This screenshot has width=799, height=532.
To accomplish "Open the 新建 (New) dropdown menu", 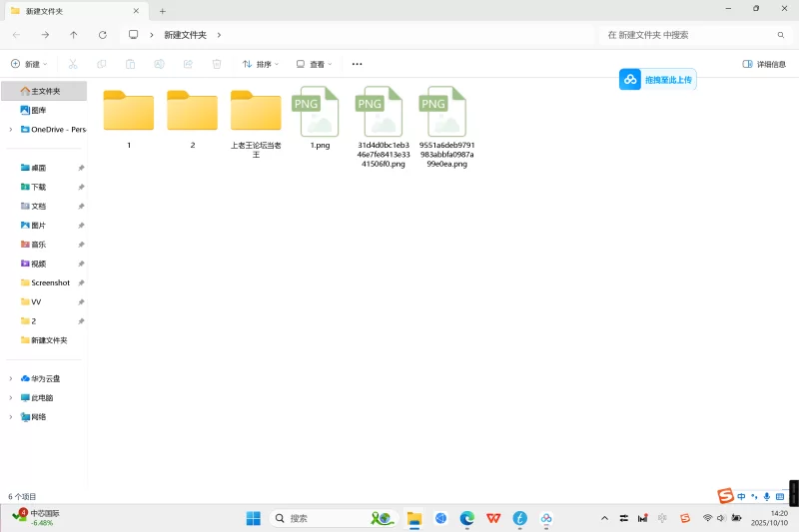I will pos(29,64).
